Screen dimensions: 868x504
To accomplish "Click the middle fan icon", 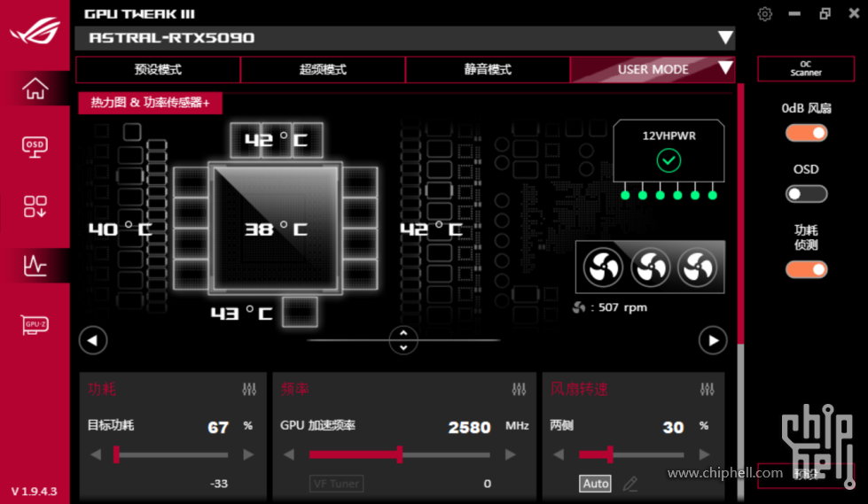I will pyautogui.click(x=651, y=268).
